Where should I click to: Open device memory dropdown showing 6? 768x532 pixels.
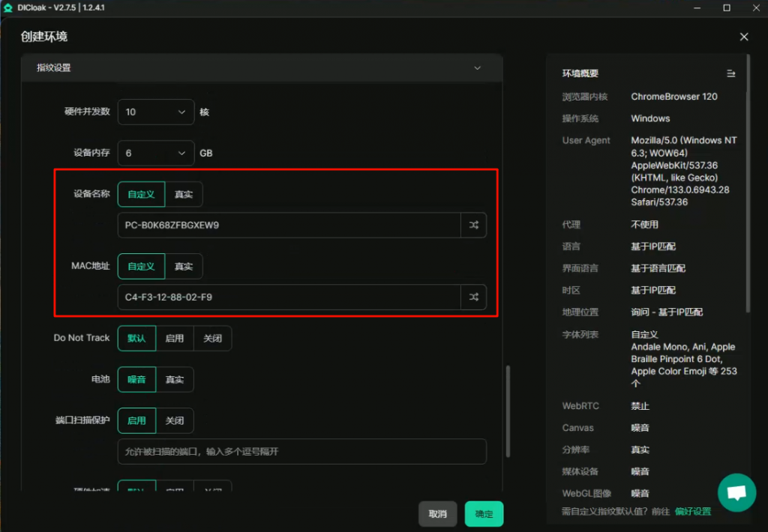pyautogui.click(x=155, y=153)
